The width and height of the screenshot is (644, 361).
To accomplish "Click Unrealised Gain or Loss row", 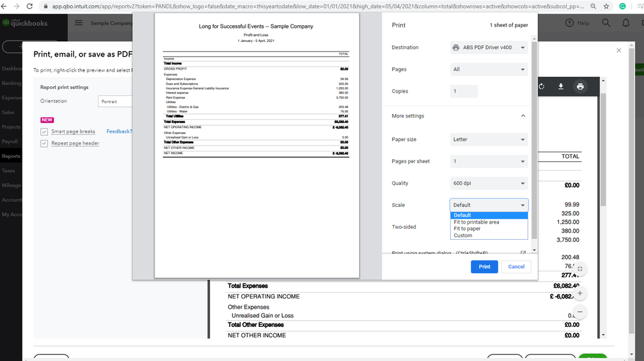I will tap(404, 316).
